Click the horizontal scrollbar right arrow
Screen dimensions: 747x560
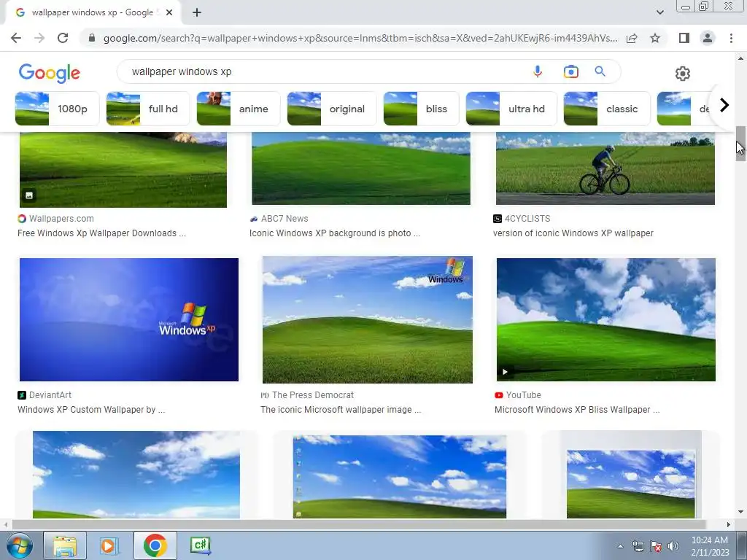coord(728,524)
